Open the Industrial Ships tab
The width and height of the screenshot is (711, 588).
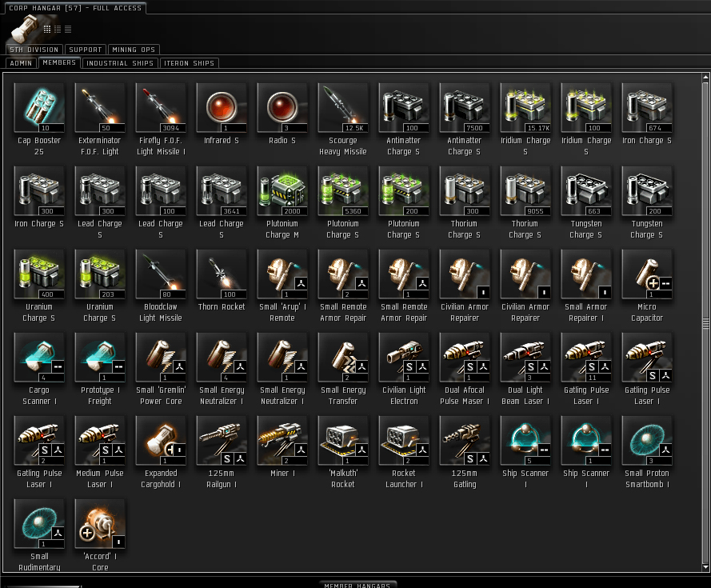point(120,63)
